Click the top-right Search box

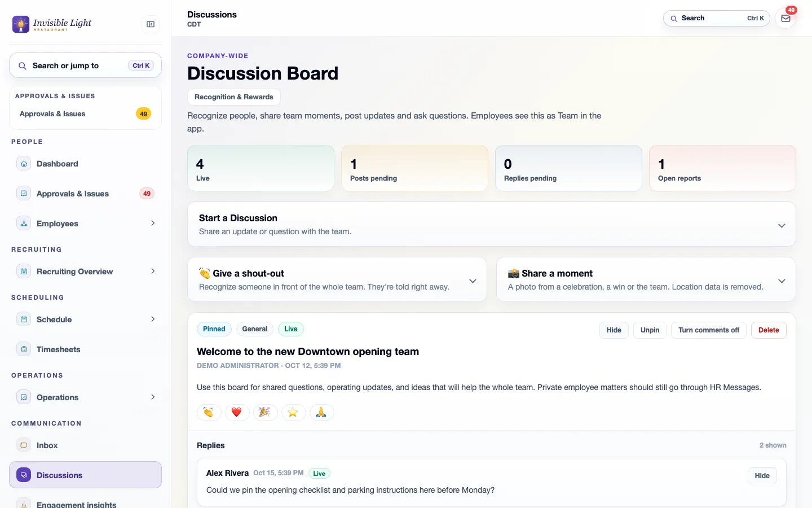coord(716,19)
